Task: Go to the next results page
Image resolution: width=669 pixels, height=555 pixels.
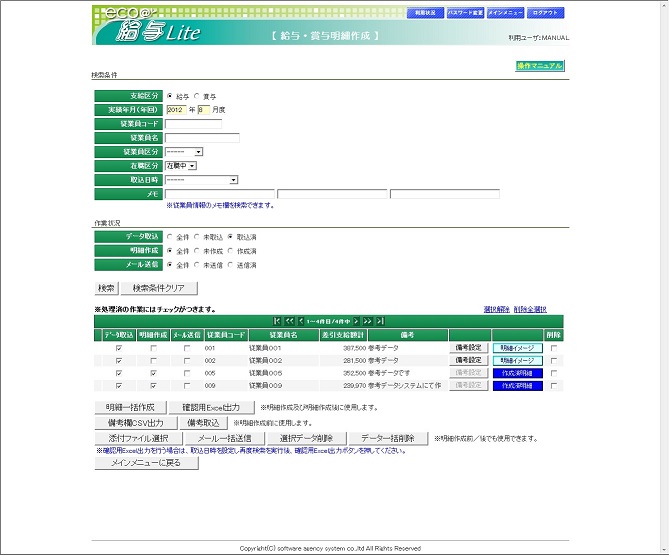Action: coord(356,321)
